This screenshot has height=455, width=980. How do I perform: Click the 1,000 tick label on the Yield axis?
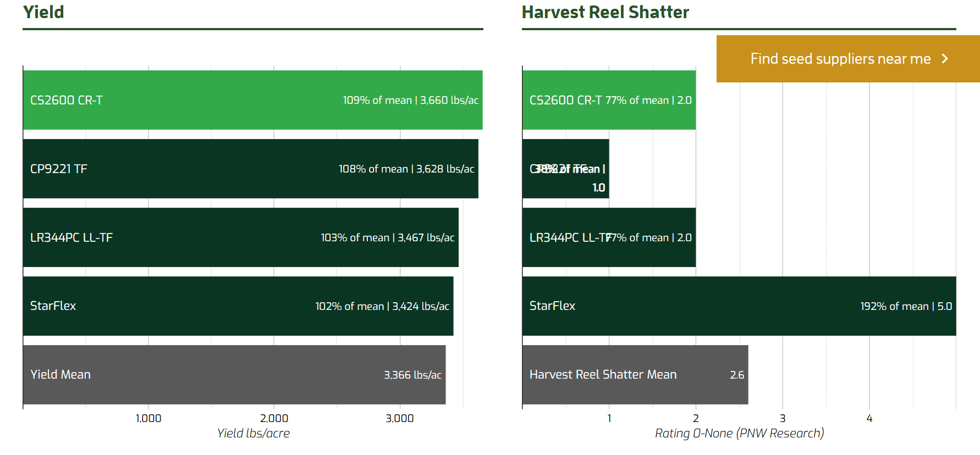(x=148, y=419)
